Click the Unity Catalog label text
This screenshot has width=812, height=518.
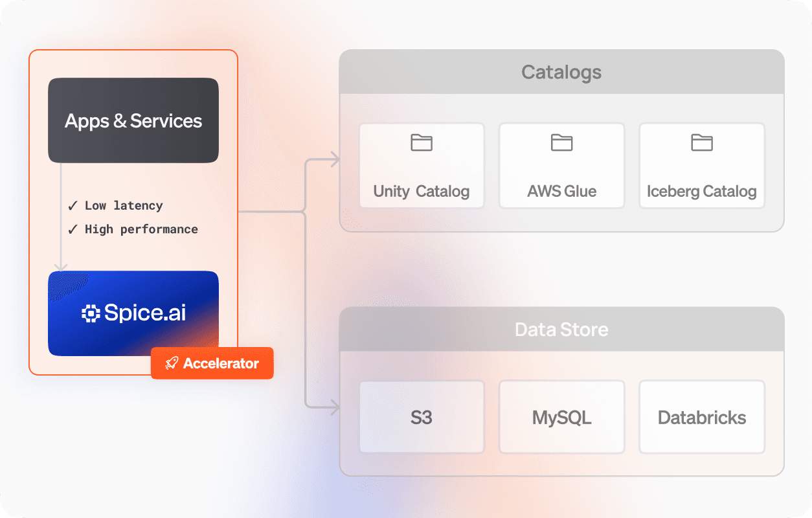click(422, 192)
